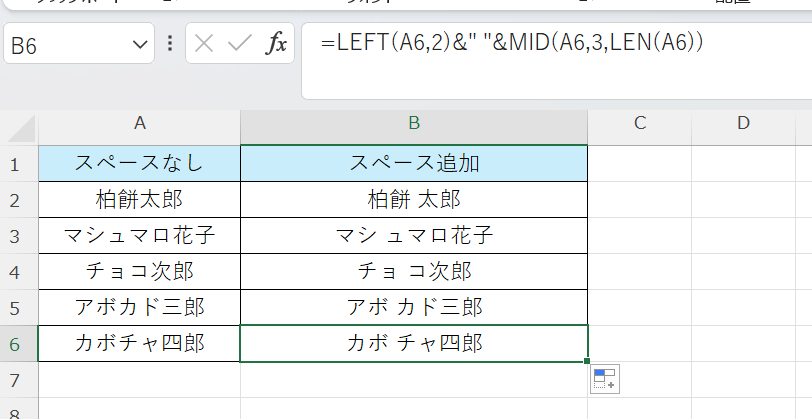Select column B header
This screenshot has width=812, height=419.
pyautogui.click(x=413, y=123)
